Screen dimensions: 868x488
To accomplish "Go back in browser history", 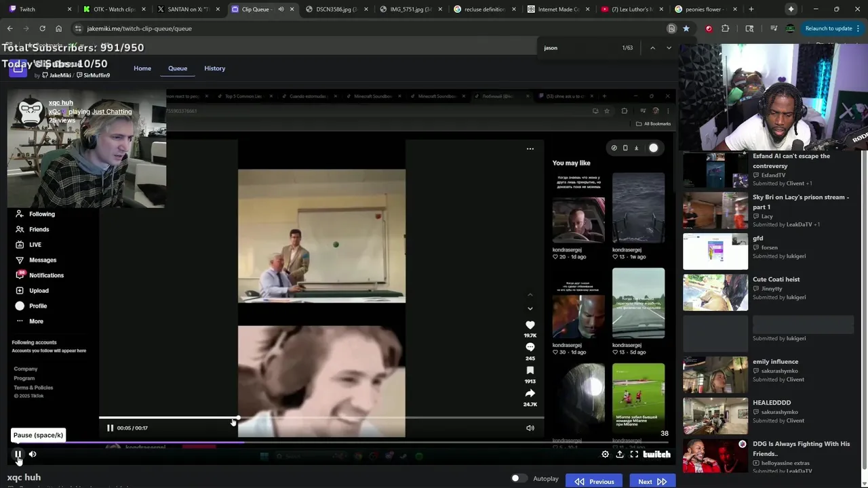I will pyautogui.click(x=9, y=28).
